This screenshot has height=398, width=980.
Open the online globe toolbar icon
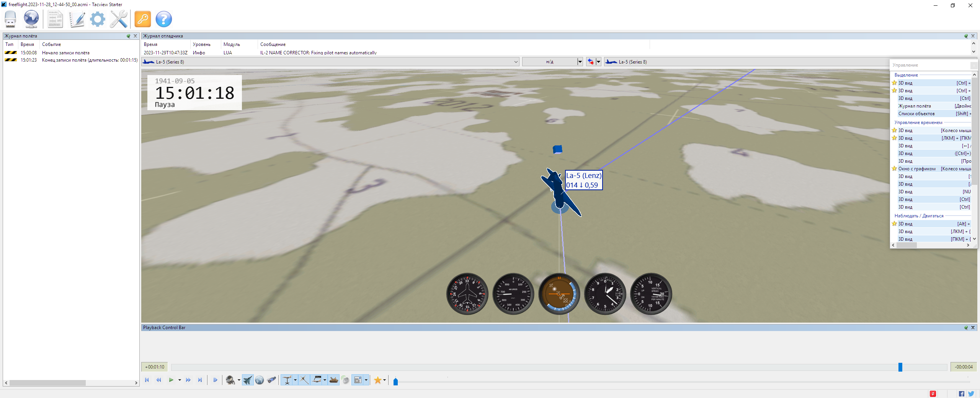[31, 19]
